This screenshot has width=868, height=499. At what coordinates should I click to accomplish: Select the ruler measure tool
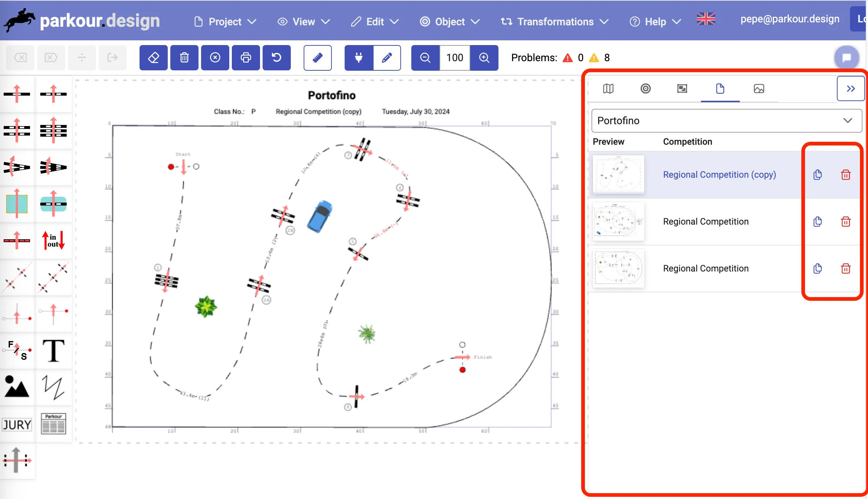coord(318,58)
